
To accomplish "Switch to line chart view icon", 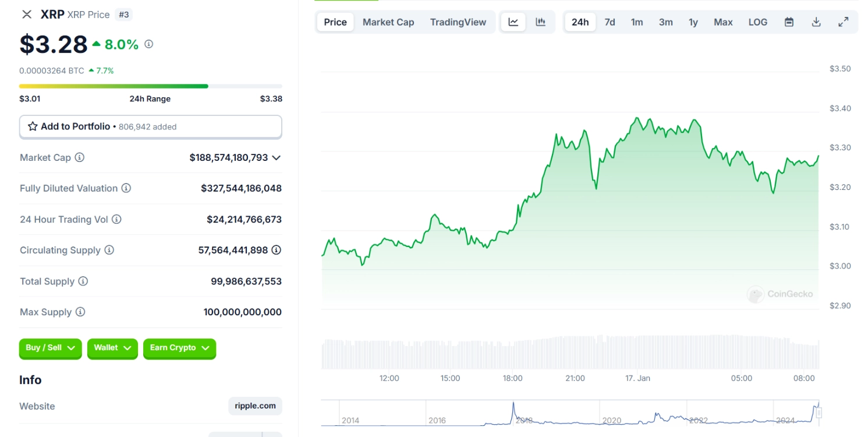I will [x=513, y=22].
